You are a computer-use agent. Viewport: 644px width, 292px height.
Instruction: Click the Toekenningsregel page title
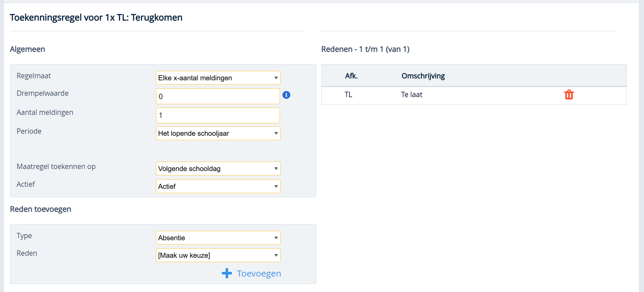[96, 17]
